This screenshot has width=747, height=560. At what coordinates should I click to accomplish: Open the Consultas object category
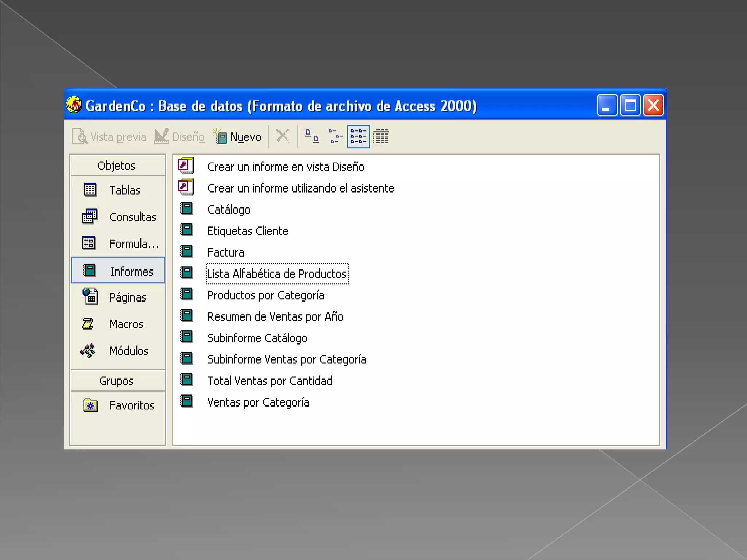click(x=118, y=217)
